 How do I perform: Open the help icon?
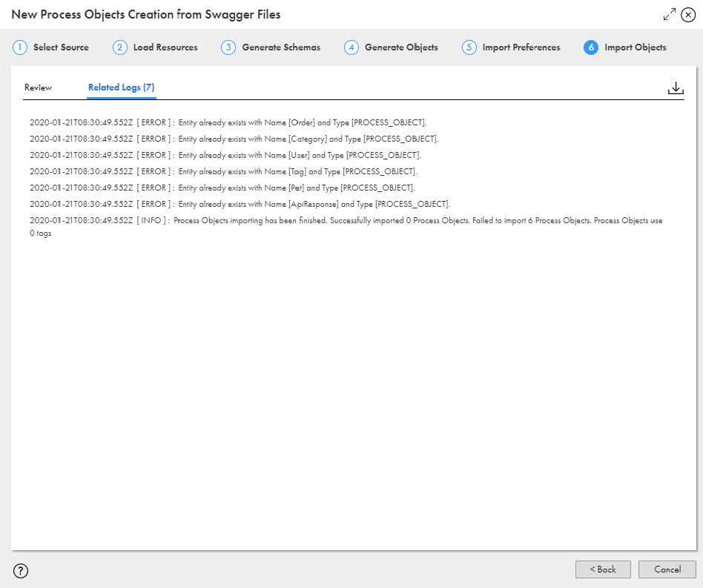tap(21, 570)
